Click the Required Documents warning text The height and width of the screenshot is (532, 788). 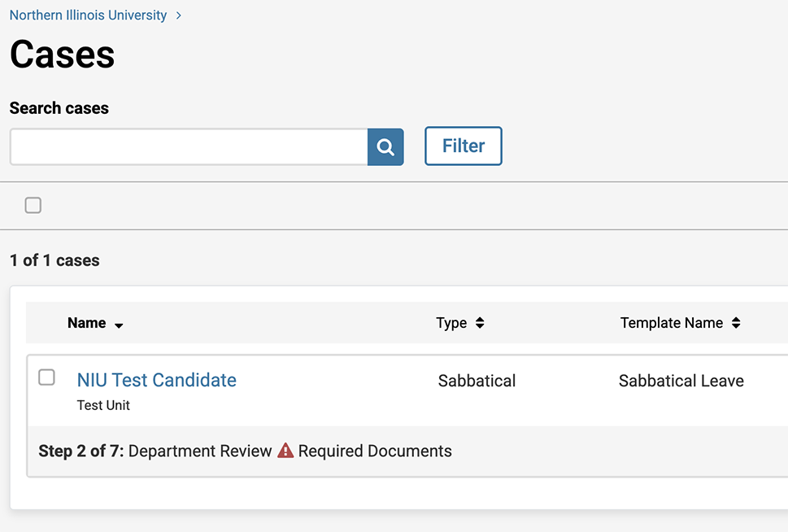(x=373, y=451)
